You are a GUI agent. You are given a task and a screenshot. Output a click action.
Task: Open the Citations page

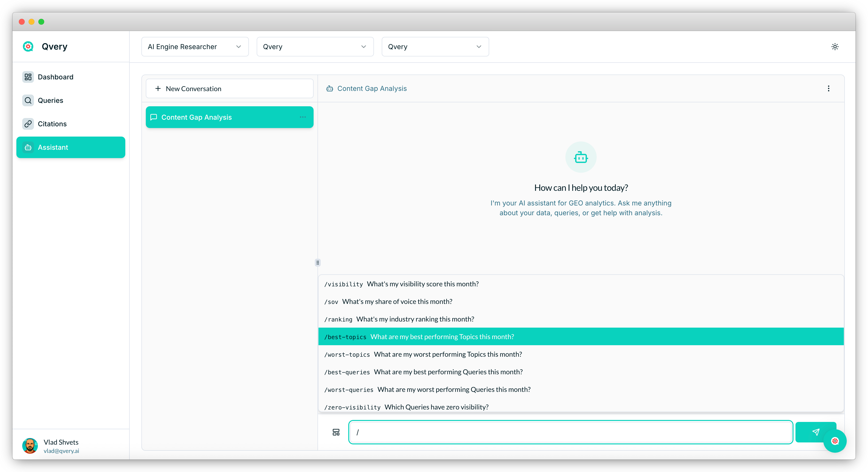(52, 124)
